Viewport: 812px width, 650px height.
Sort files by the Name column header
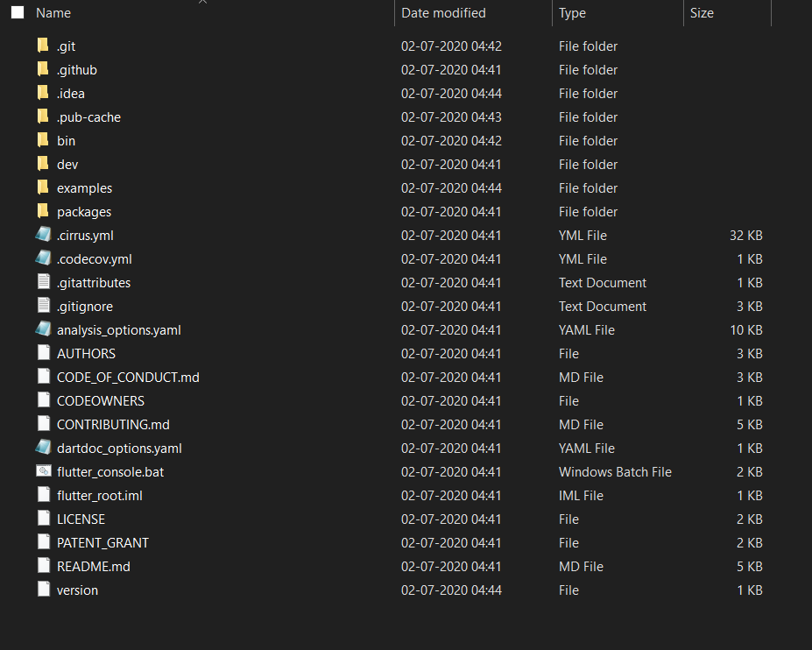click(x=53, y=13)
